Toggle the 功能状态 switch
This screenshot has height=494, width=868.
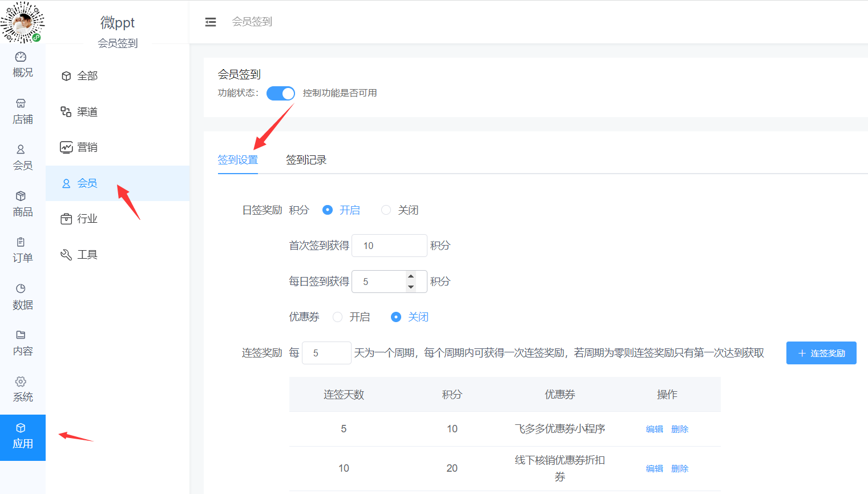click(280, 93)
